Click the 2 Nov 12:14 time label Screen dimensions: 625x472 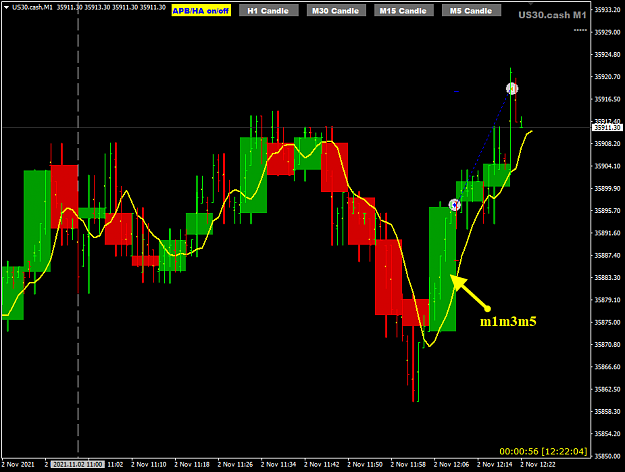(x=495, y=464)
